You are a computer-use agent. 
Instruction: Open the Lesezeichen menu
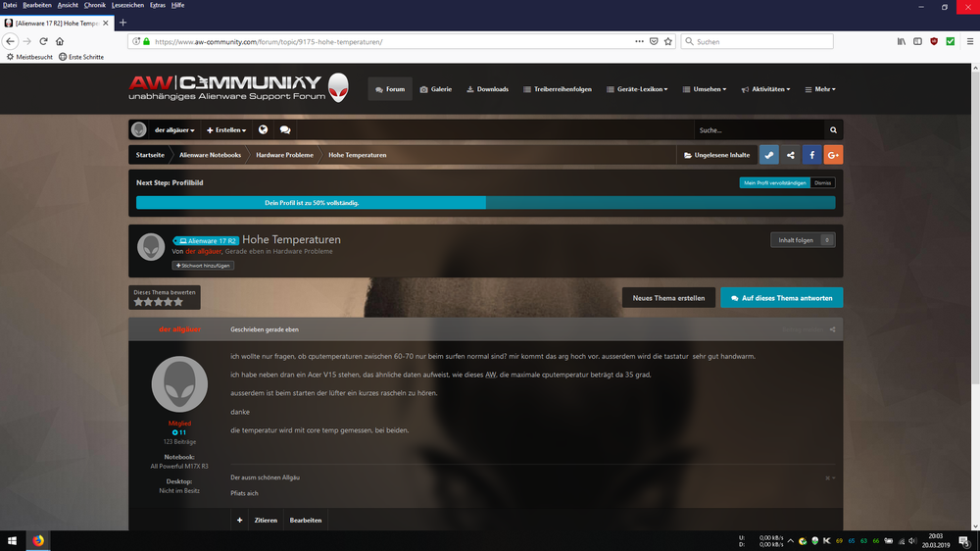[127, 5]
